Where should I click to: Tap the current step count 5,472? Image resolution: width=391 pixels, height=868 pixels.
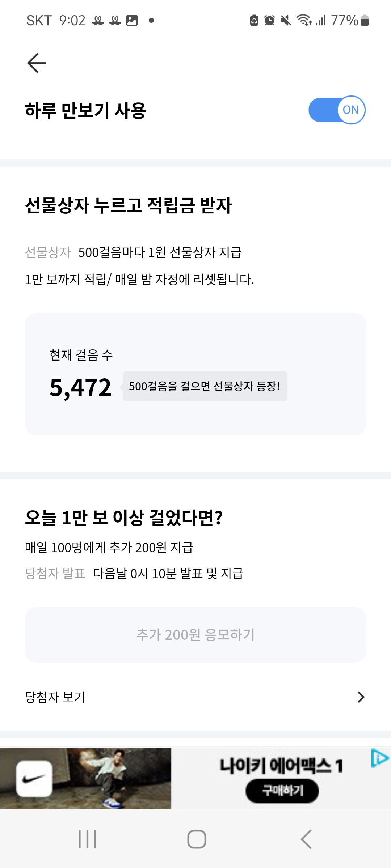(80, 387)
